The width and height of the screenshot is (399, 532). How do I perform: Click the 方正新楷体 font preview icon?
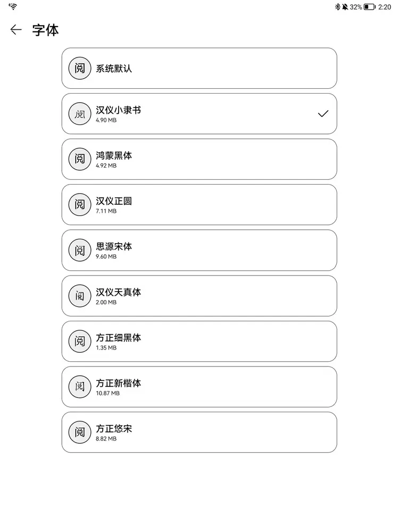click(80, 387)
